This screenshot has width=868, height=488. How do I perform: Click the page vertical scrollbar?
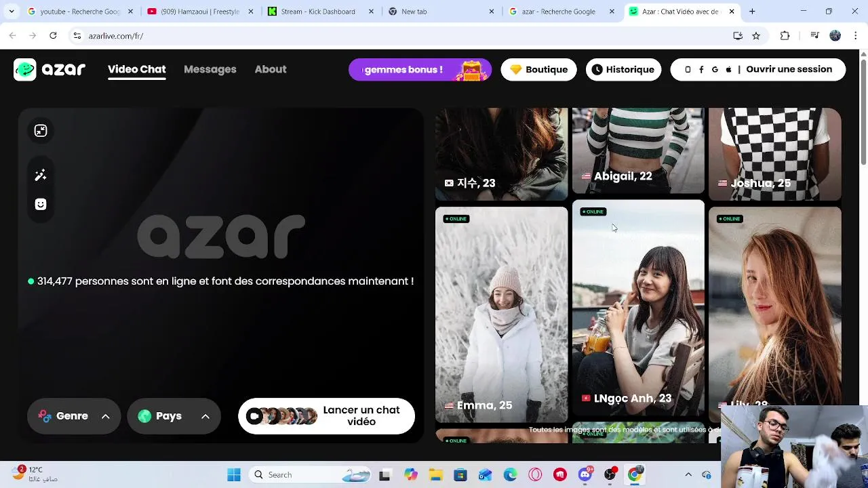(863, 112)
